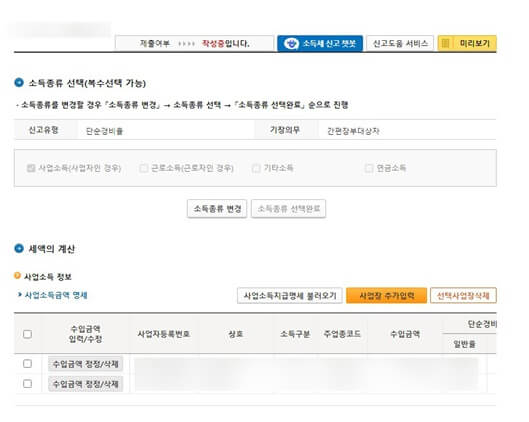Click first row 수입금액 정정/삭제 button
529x422 pixels.
[86, 364]
